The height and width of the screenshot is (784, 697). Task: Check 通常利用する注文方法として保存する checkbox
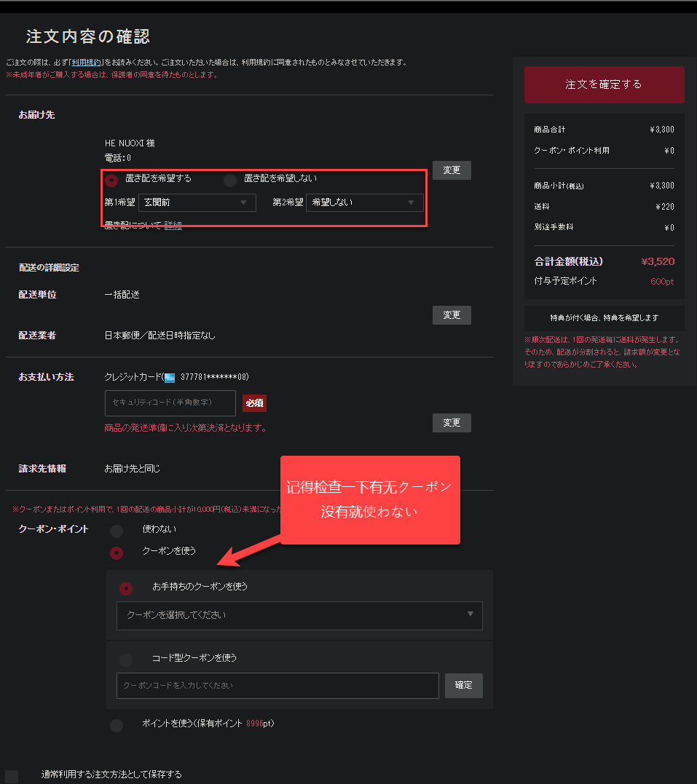12,776
